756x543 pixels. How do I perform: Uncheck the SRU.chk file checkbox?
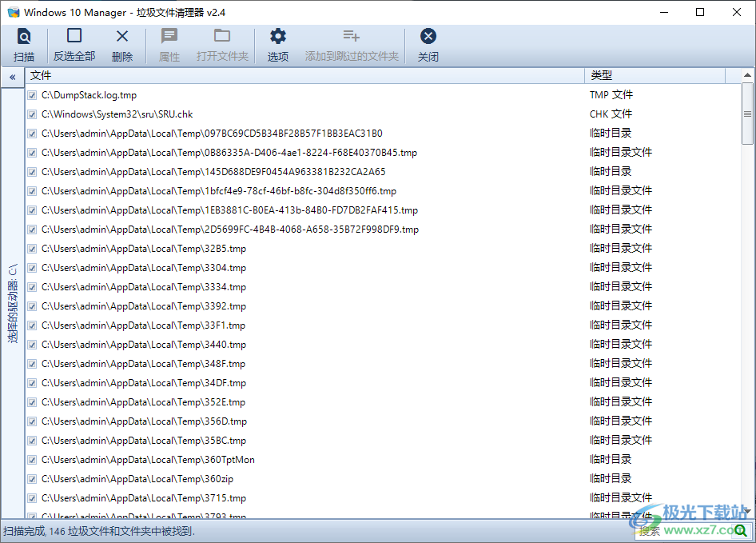point(31,114)
